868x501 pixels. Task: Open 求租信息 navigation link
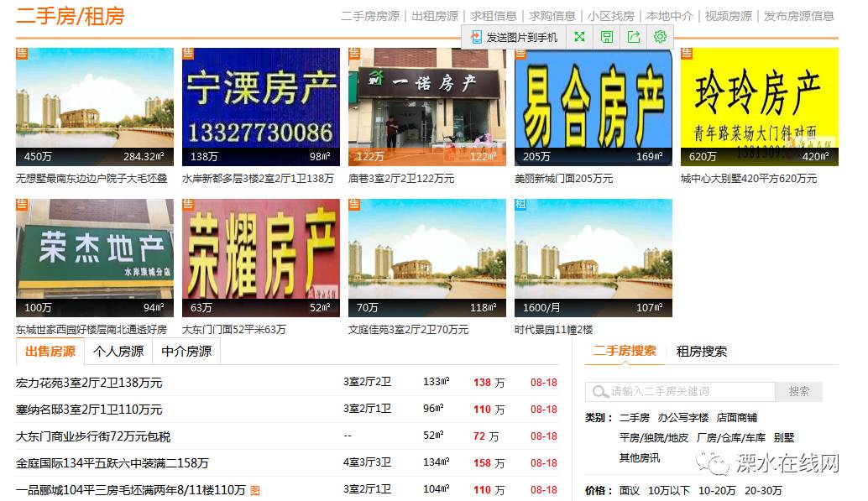(494, 16)
